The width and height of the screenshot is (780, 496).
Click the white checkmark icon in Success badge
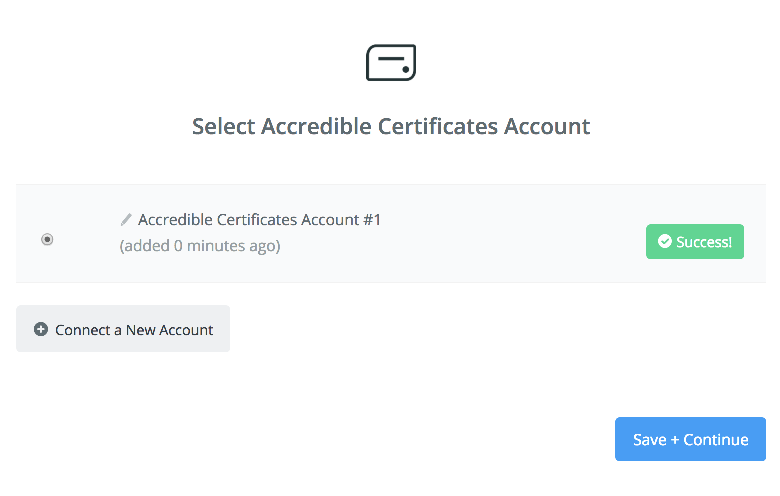665,241
